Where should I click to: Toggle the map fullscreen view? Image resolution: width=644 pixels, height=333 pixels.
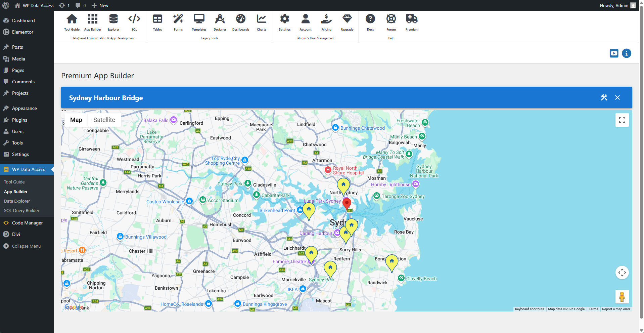tap(622, 120)
